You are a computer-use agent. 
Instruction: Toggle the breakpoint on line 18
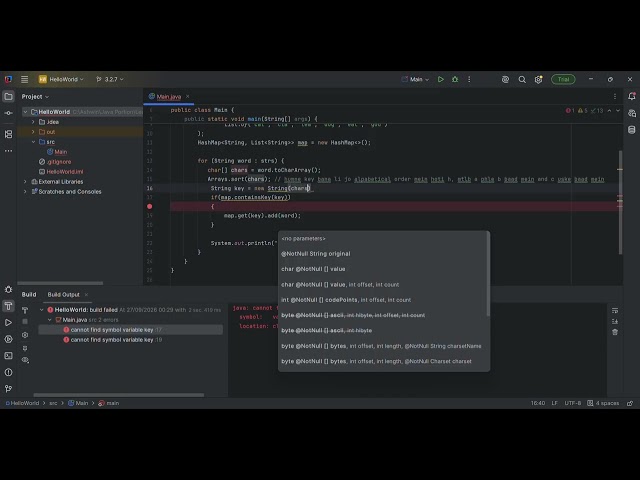(x=150, y=207)
